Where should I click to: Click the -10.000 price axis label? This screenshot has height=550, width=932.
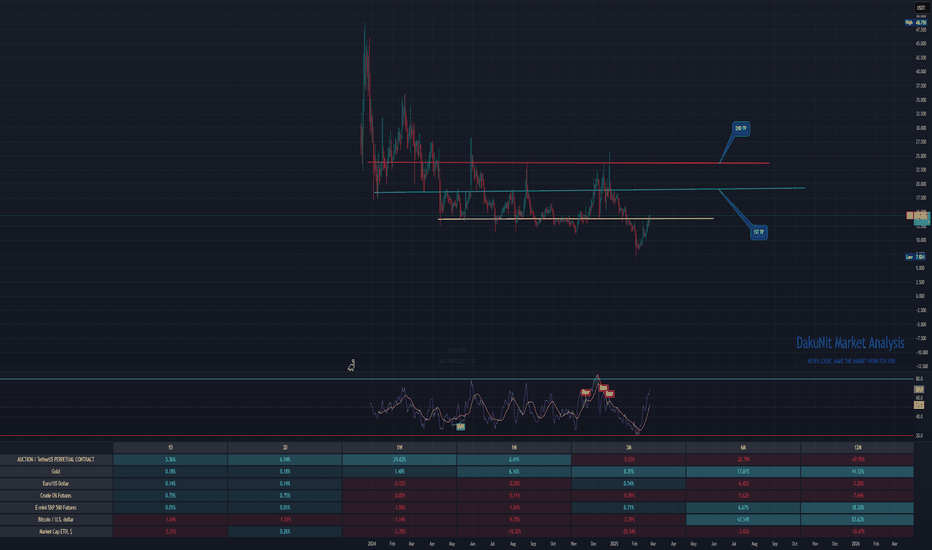tap(920, 353)
